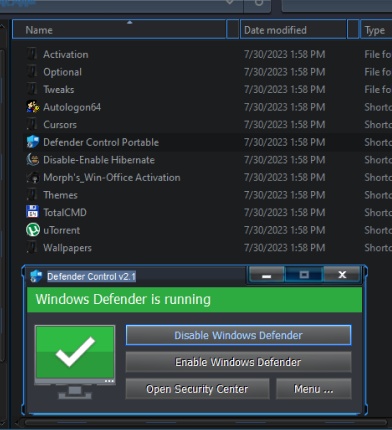Select the Defender Control Portable file name

click(x=101, y=142)
